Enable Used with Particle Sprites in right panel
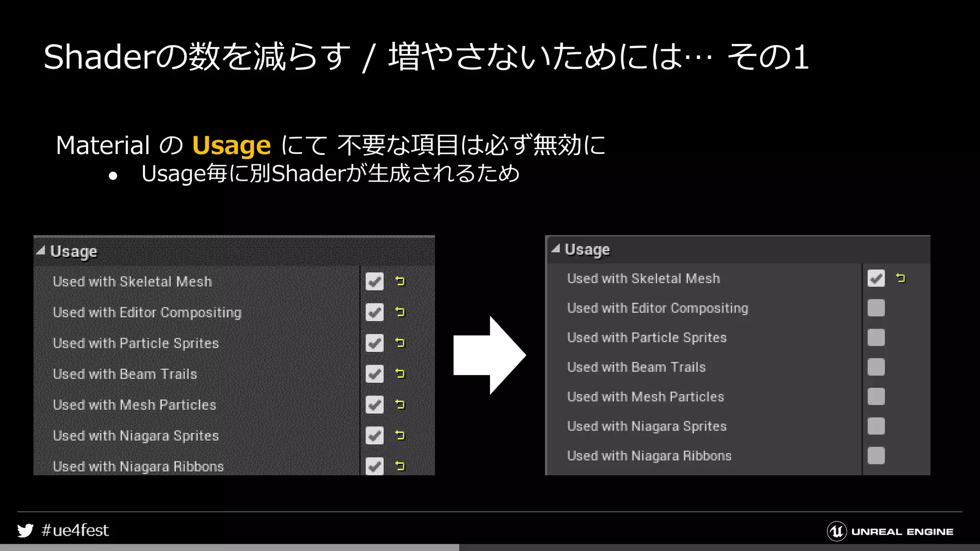This screenshot has width=980, height=551. point(876,338)
